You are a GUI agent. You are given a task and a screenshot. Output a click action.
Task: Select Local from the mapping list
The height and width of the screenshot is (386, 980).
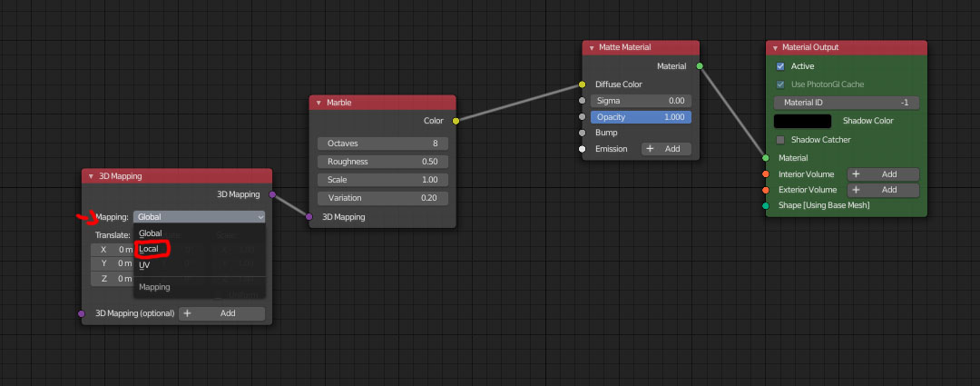[x=149, y=249]
